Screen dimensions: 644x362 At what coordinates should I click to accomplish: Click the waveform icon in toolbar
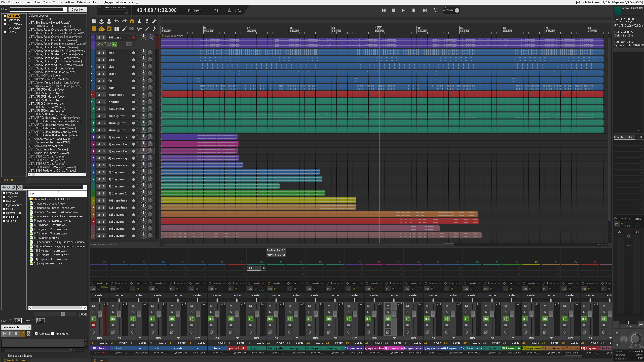coord(139,29)
